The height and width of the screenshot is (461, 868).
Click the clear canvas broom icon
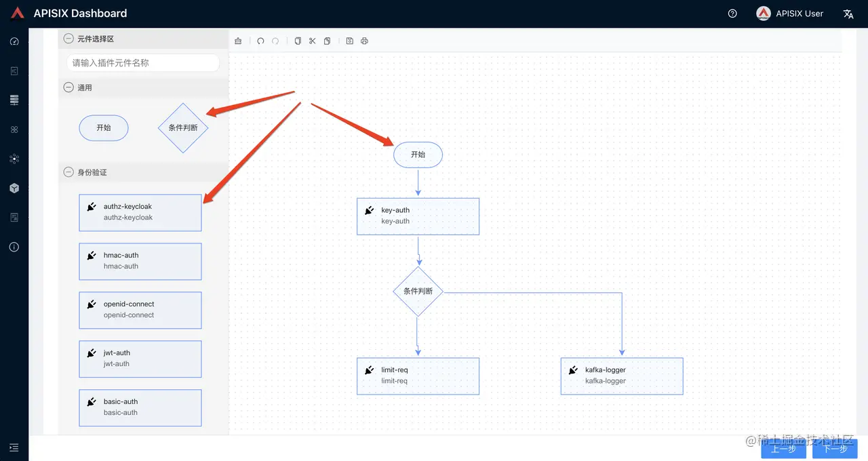238,41
